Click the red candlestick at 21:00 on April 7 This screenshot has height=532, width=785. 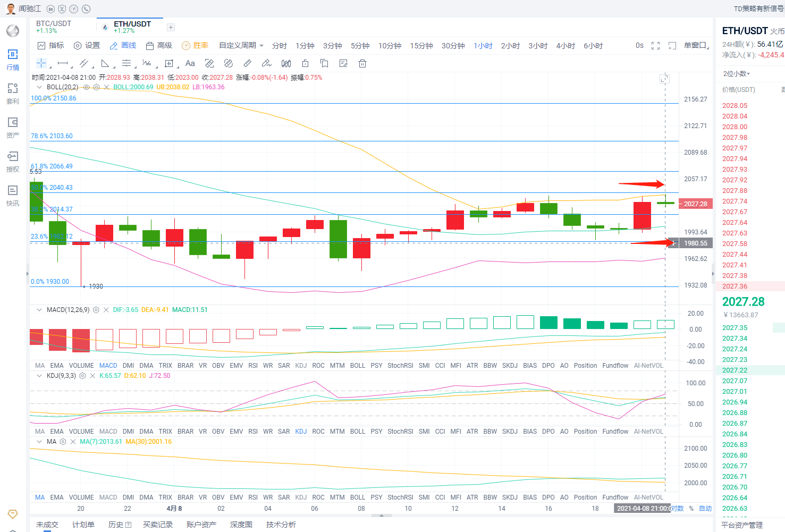(x=104, y=233)
